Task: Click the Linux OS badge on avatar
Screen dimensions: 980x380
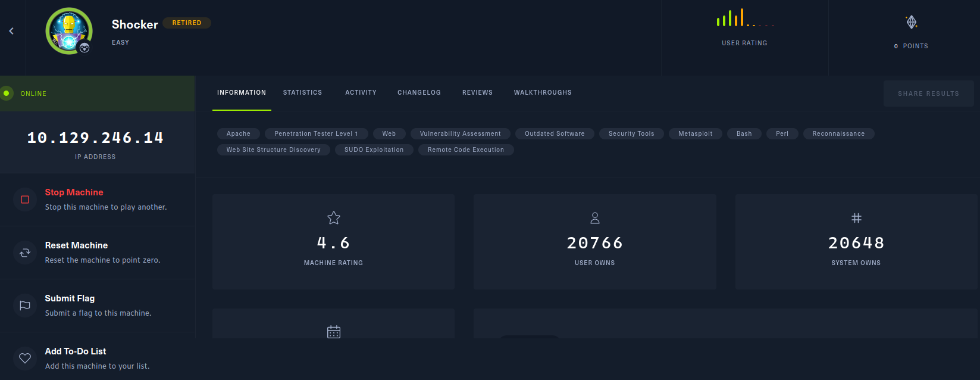Action: point(84,48)
